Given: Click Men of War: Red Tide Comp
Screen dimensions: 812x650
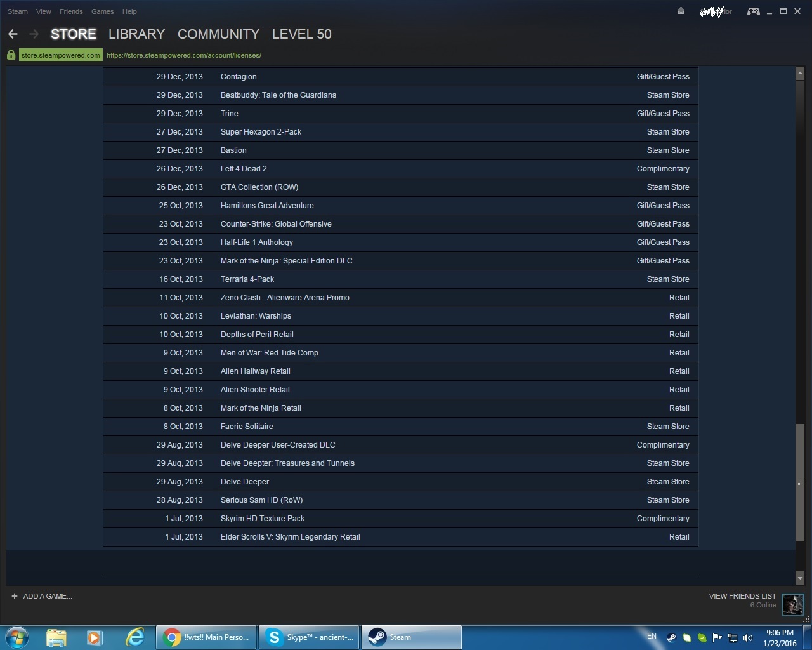Looking at the screenshot, I should tap(400, 353).
